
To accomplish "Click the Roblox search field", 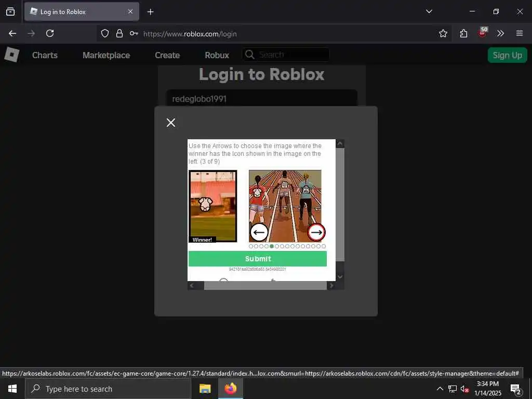I will [x=286, y=55].
